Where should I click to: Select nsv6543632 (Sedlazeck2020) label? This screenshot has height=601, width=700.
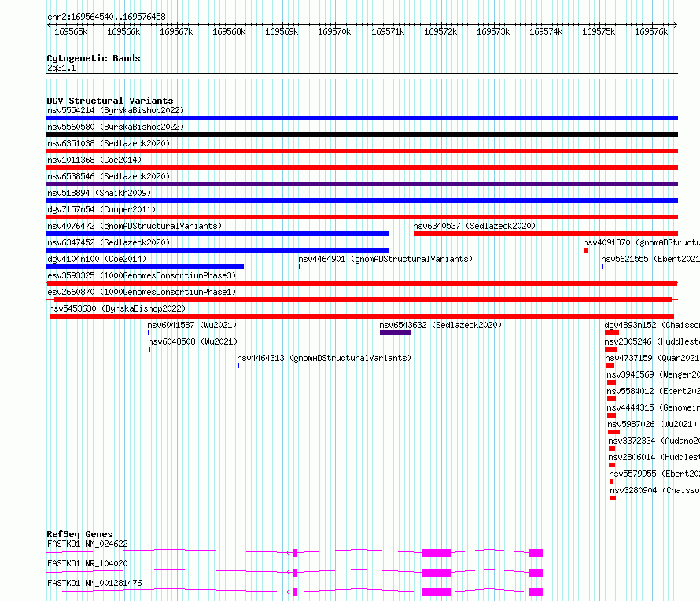click(x=440, y=325)
